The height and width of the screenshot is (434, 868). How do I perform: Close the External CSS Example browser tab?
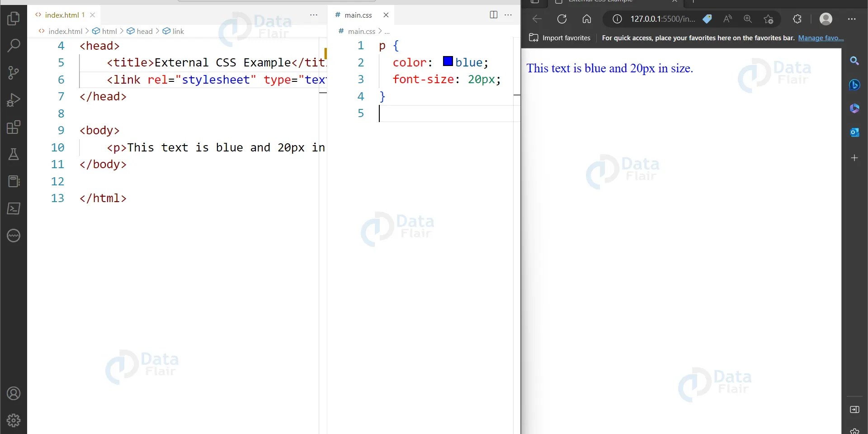pyautogui.click(x=675, y=1)
